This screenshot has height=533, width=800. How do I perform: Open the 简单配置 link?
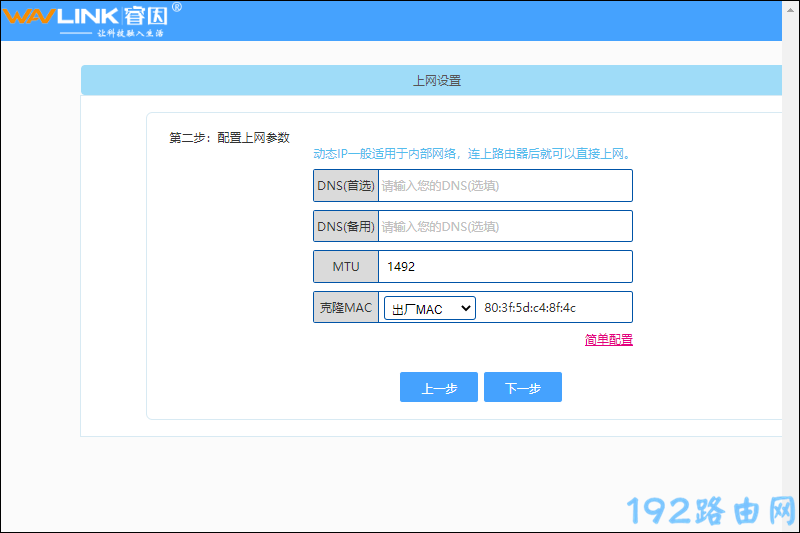(x=608, y=340)
